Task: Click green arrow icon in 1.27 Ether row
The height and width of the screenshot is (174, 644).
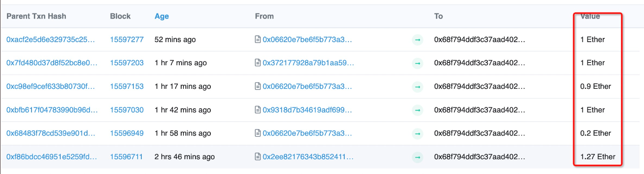Action: (417, 157)
